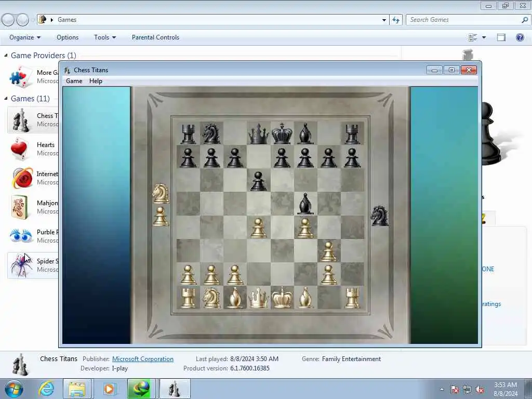The image size is (532, 399).
Task: Launch Internet Explorer from the taskbar
Action: tap(46, 389)
